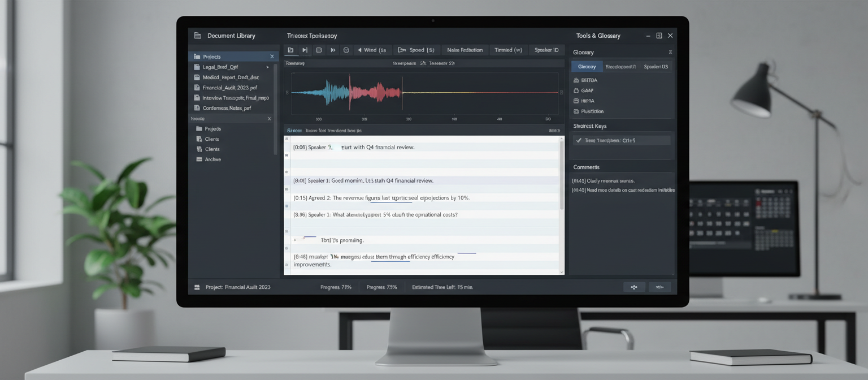
Task: Close the Projects panel header X
Action: pyautogui.click(x=272, y=57)
